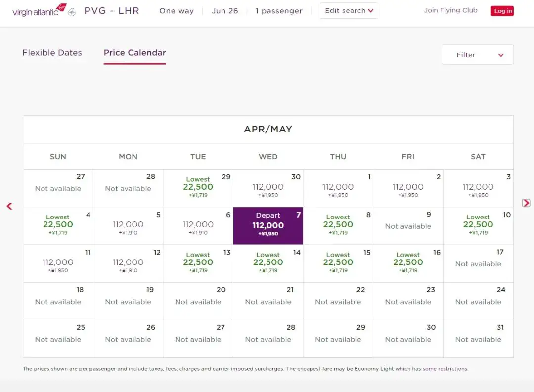Pick May 4 lowest fare
The image size is (534, 392).
[58, 225]
